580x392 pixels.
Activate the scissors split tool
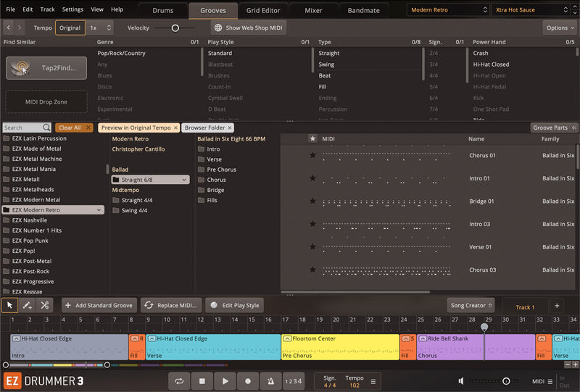45,305
